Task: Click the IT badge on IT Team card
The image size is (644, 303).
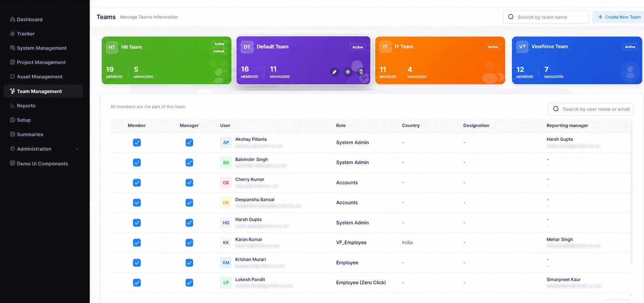Action: pyautogui.click(x=385, y=47)
